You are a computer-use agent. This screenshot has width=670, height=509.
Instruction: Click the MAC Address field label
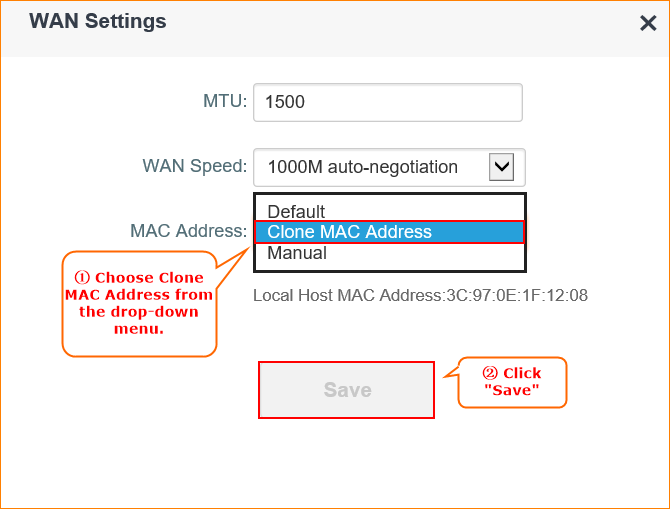click(x=188, y=231)
